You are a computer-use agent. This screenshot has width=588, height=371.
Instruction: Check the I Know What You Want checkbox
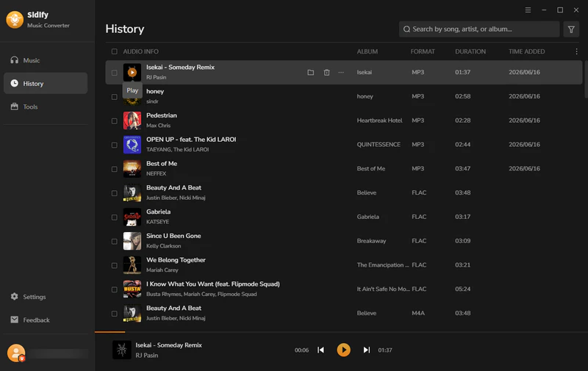pos(115,289)
